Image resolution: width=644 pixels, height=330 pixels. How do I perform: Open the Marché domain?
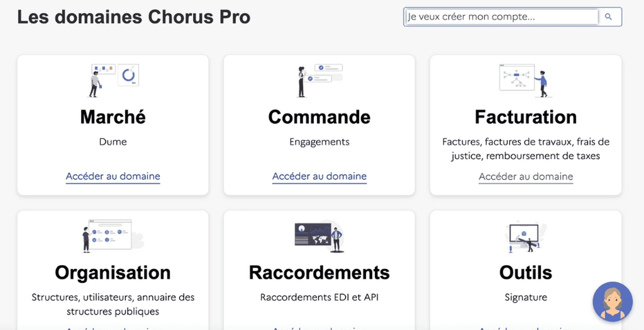[x=113, y=176]
